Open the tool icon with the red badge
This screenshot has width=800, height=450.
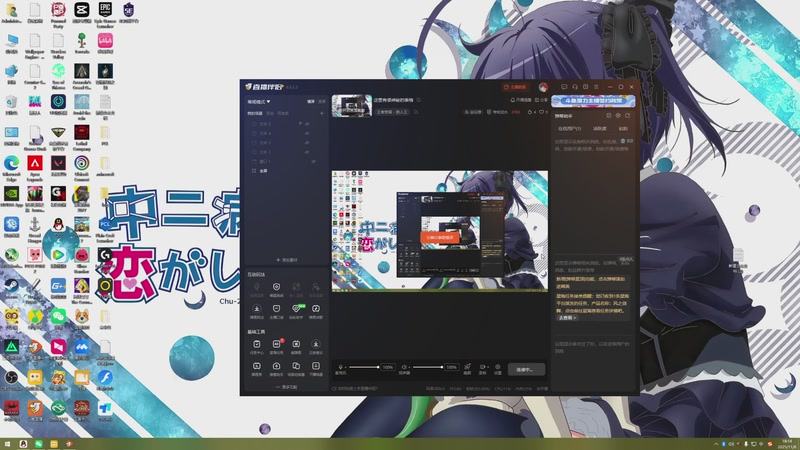[x=277, y=345]
